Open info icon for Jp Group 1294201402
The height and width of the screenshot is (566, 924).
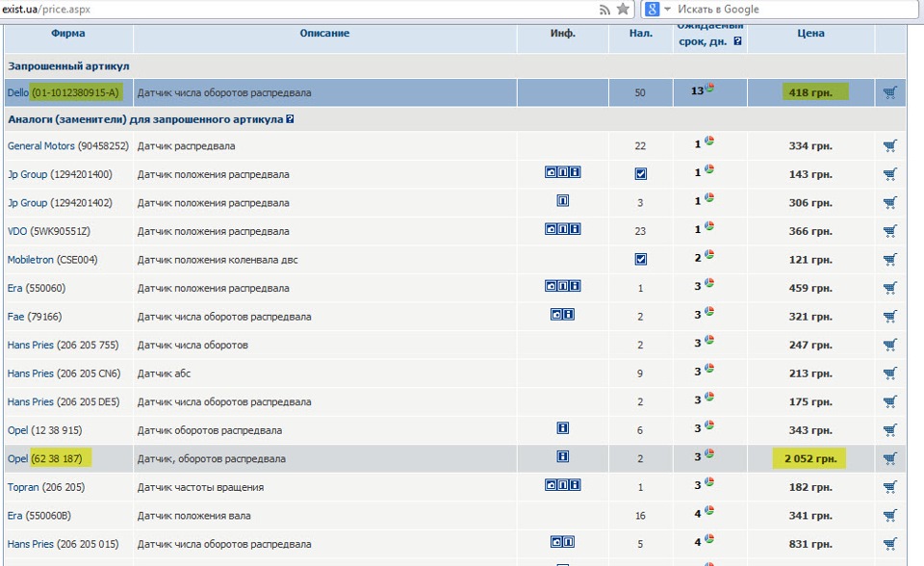pyautogui.click(x=563, y=200)
